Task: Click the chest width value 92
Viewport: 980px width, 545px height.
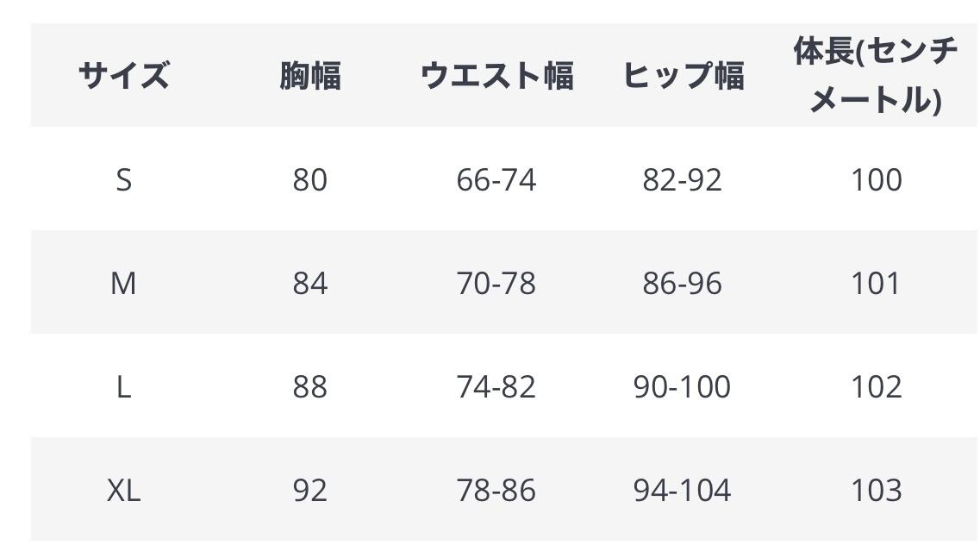Action: [309, 490]
